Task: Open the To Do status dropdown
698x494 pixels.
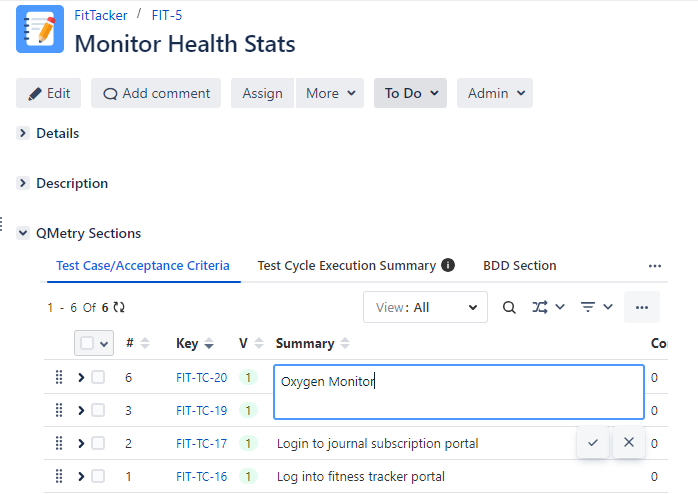Action: click(410, 93)
